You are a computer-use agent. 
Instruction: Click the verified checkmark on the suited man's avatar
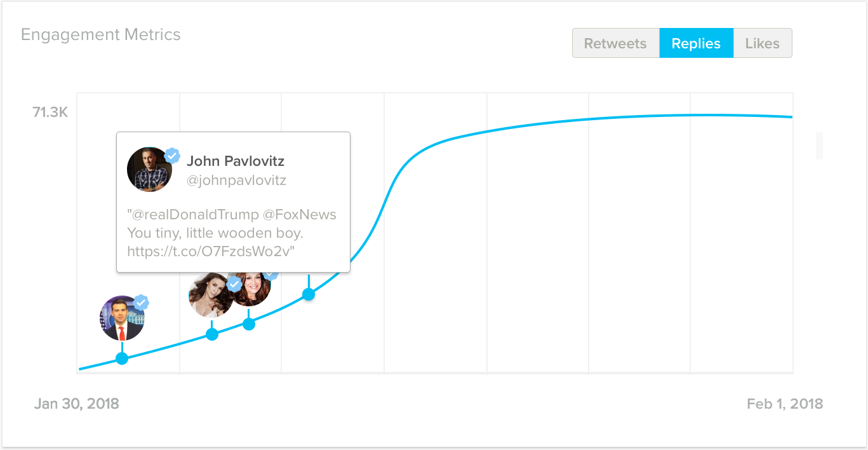tap(141, 303)
